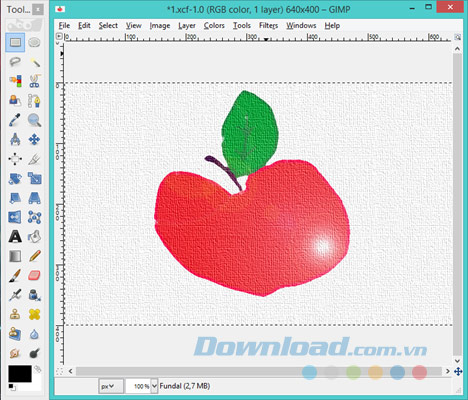Select the Rectangle Select tool
The image size is (468, 400).
(x=15, y=42)
